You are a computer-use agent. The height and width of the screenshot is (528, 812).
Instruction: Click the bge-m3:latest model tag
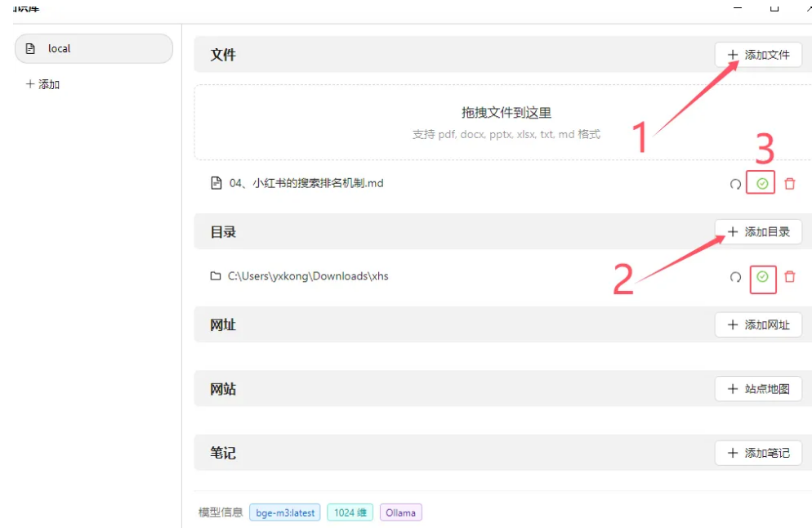tap(284, 512)
